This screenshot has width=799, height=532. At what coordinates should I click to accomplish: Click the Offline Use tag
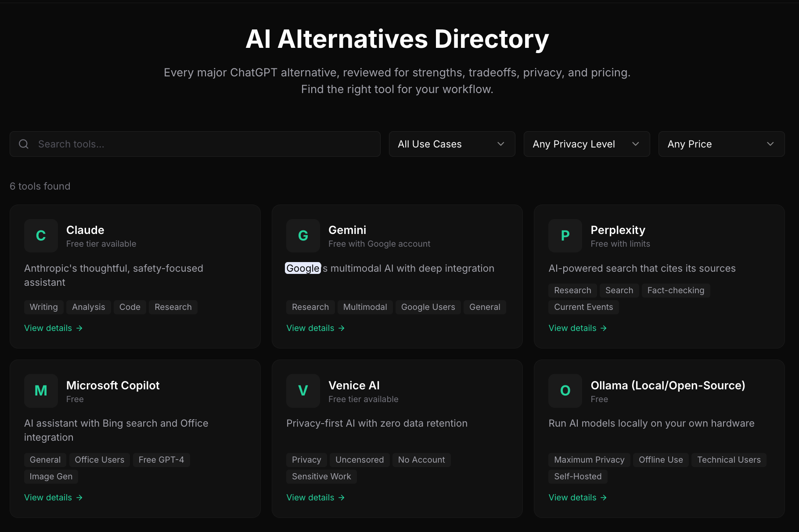click(661, 460)
